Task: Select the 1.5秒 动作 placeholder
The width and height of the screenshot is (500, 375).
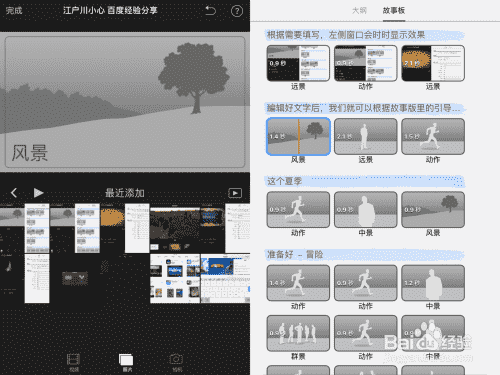Action: (433, 136)
